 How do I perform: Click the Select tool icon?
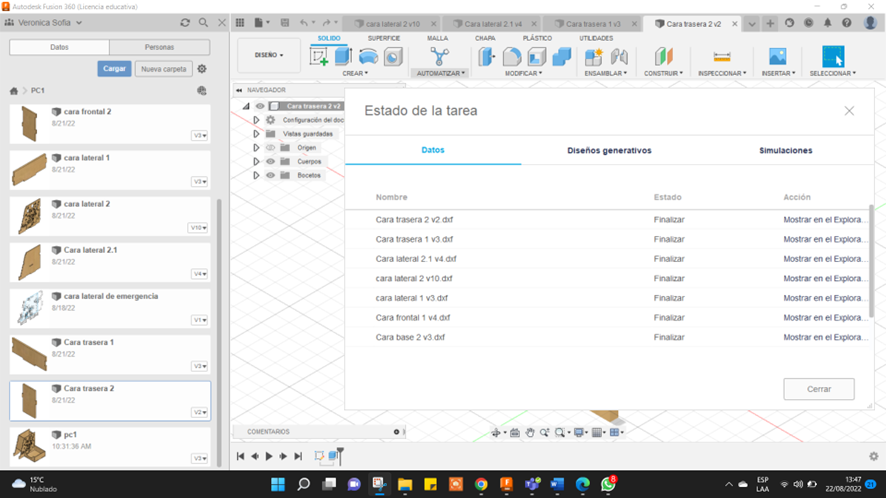(x=833, y=57)
